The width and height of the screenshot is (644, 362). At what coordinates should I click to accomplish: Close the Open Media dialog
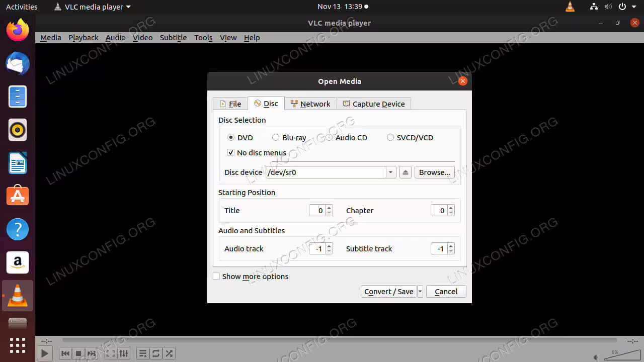tap(463, 81)
